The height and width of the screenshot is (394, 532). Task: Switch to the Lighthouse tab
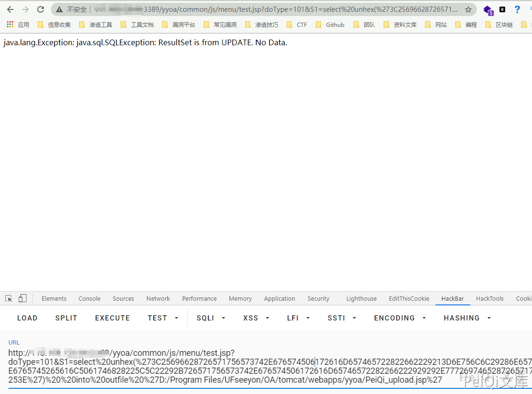[x=361, y=299]
